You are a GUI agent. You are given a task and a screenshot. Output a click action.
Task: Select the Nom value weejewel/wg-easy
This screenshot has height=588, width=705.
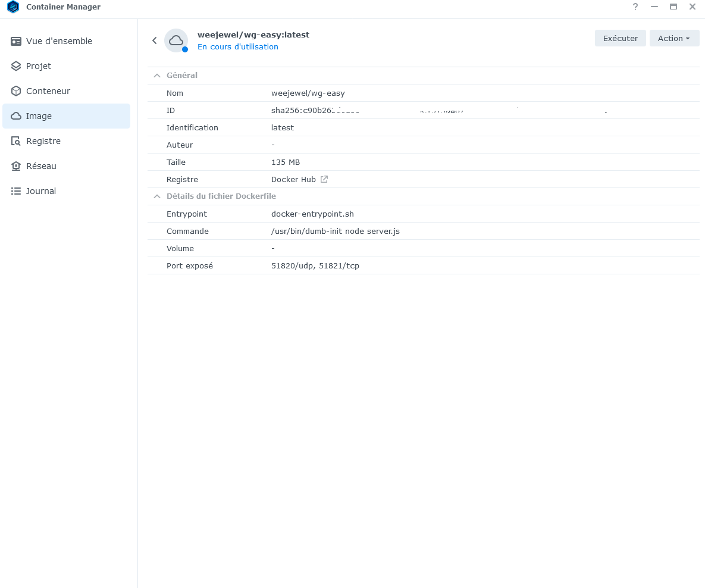[308, 93]
